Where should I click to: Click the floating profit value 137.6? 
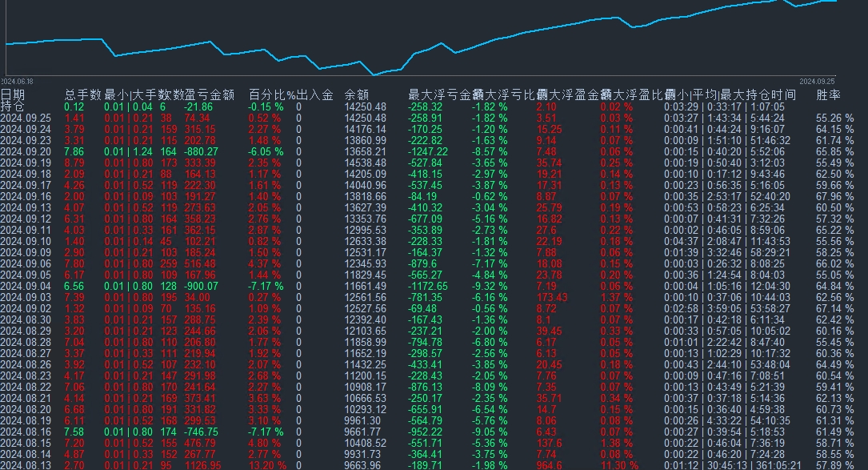click(x=549, y=443)
